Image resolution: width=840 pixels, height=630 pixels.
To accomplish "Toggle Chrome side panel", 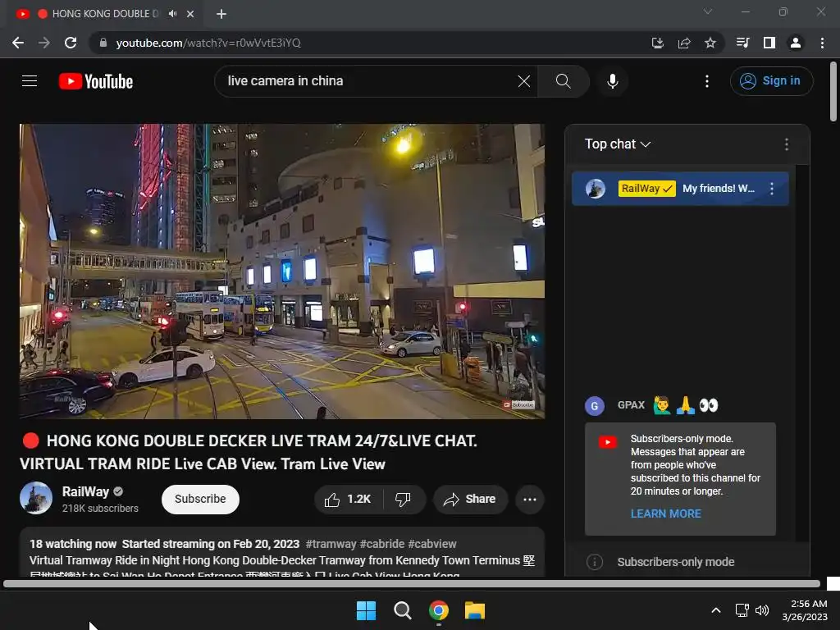I will coord(769,43).
